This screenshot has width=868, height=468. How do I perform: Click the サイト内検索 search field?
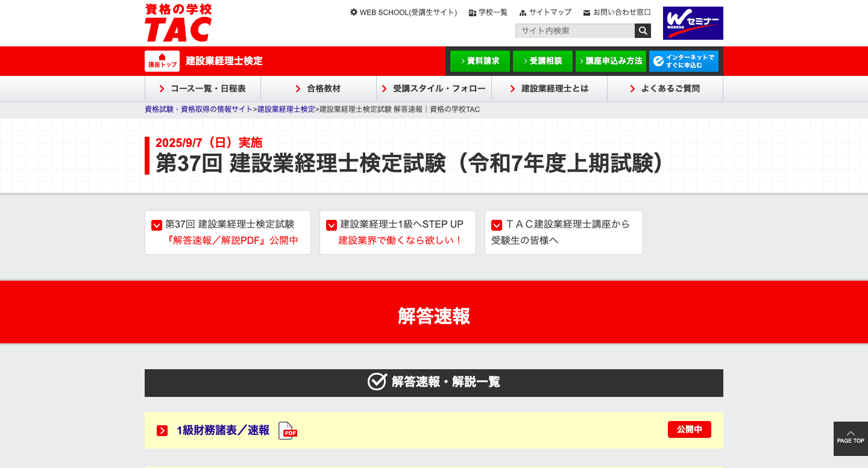(x=575, y=31)
